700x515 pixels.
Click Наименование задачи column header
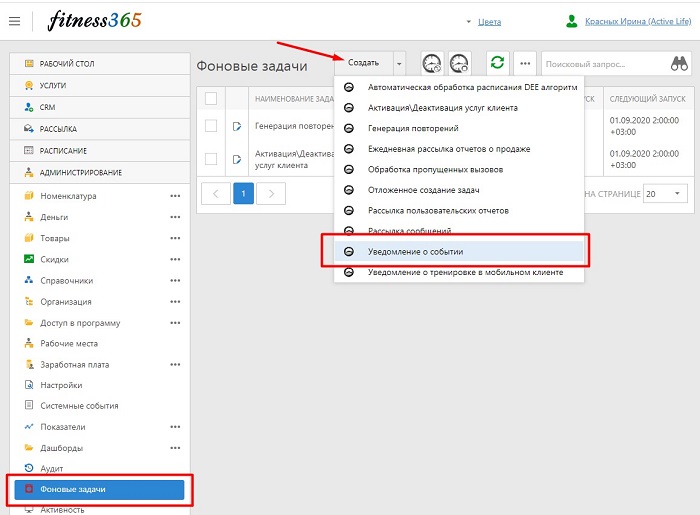click(x=294, y=99)
